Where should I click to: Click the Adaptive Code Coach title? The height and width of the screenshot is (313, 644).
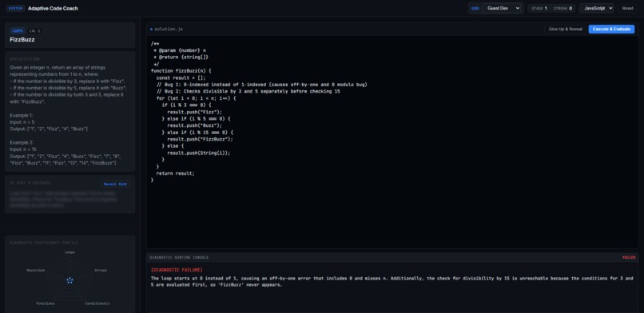tap(53, 8)
